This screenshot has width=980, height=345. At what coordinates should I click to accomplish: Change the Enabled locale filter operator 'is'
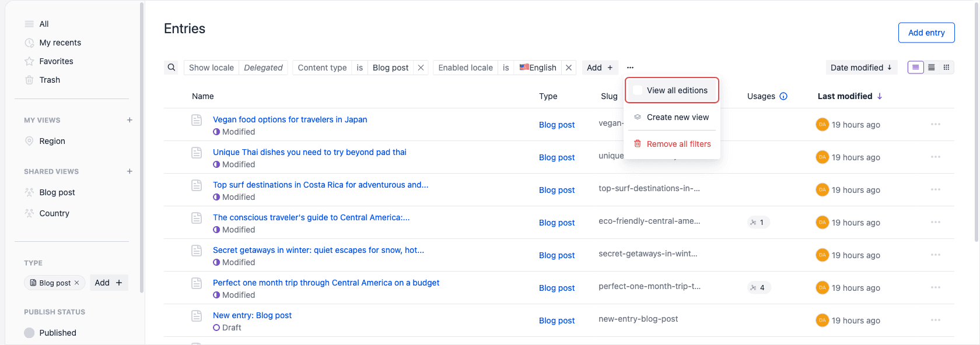[506, 68]
